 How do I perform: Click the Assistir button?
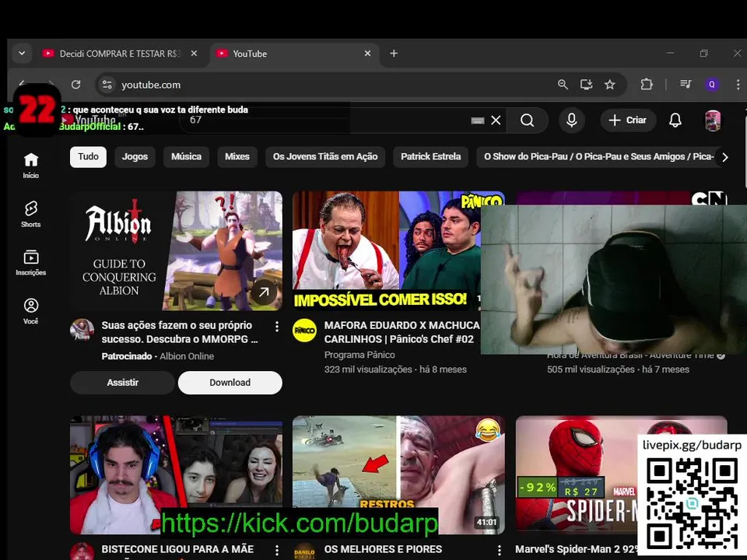(x=122, y=383)
